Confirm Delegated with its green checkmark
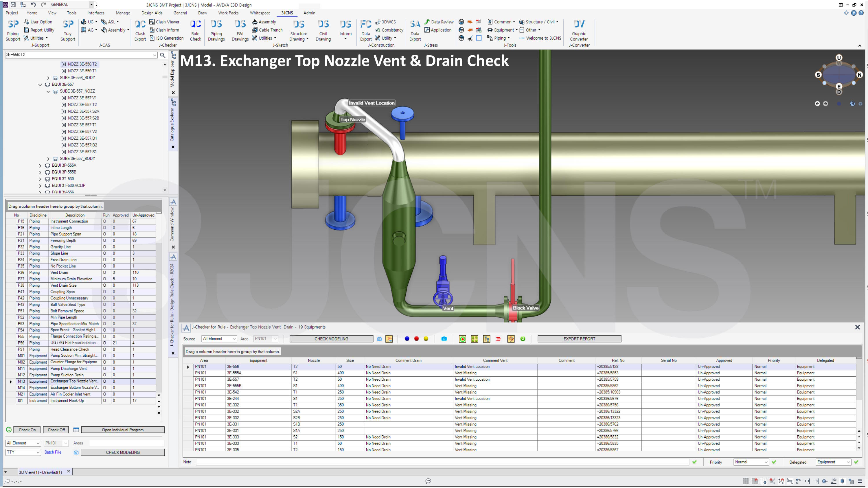868x488 pixels. coord(856,463)
